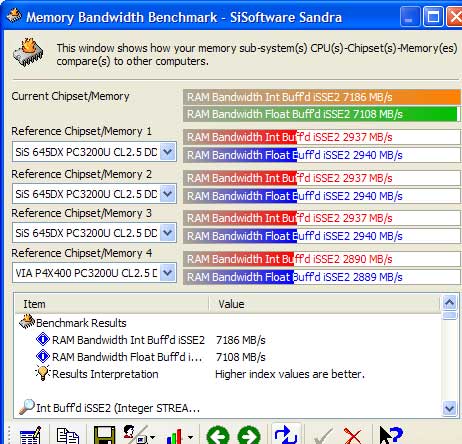Open Reference Chipset/Memory 3 dropdown
Viewport: 462px width, 444px height.
click(167, 233)
